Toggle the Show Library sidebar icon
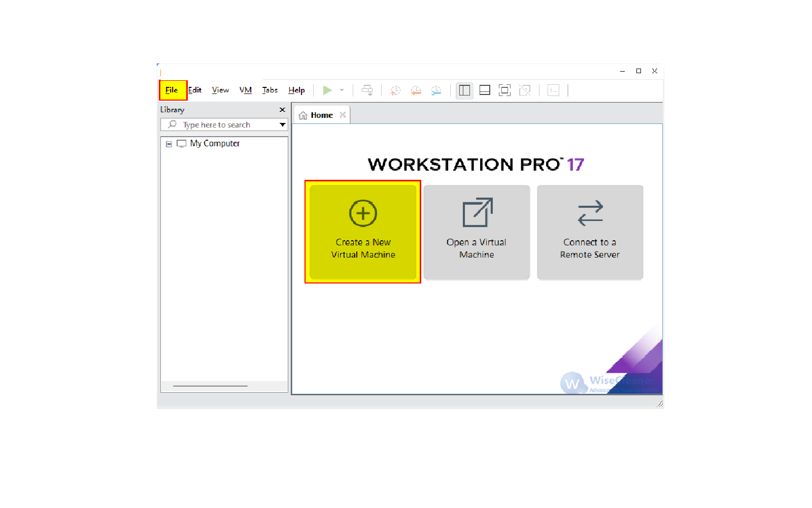Image resolution: width=812 pixels, height=508 pixels. [x=464, y=90]
